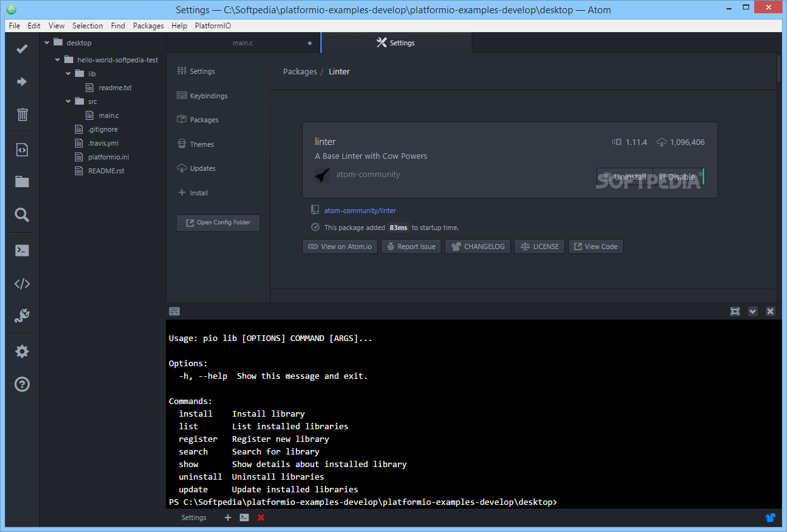Open the View menu
The width and height of the screenshot is (787, 532).
[x=57, y=26]
